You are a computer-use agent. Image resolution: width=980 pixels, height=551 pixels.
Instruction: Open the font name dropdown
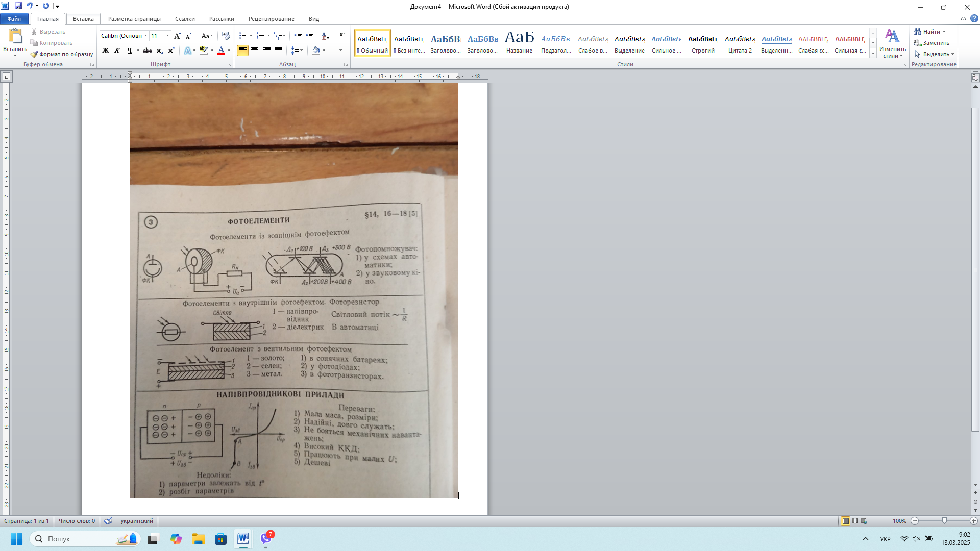click(146, 36)
